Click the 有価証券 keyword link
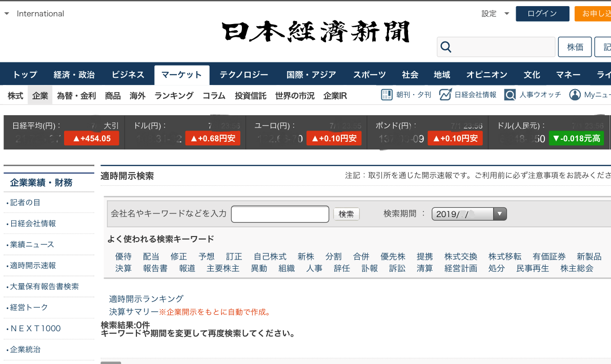611x364 pixels. click(x=549, y=256)
